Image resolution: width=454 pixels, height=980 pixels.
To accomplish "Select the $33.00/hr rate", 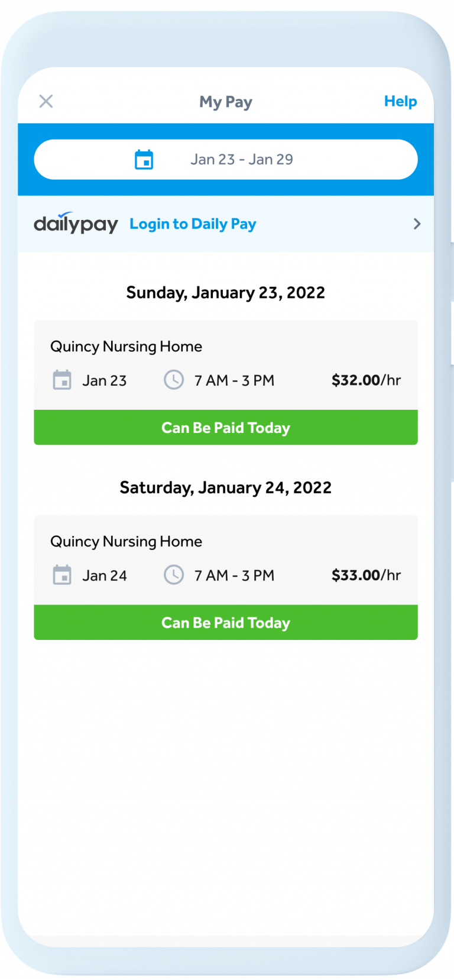I will coord(366,575).
